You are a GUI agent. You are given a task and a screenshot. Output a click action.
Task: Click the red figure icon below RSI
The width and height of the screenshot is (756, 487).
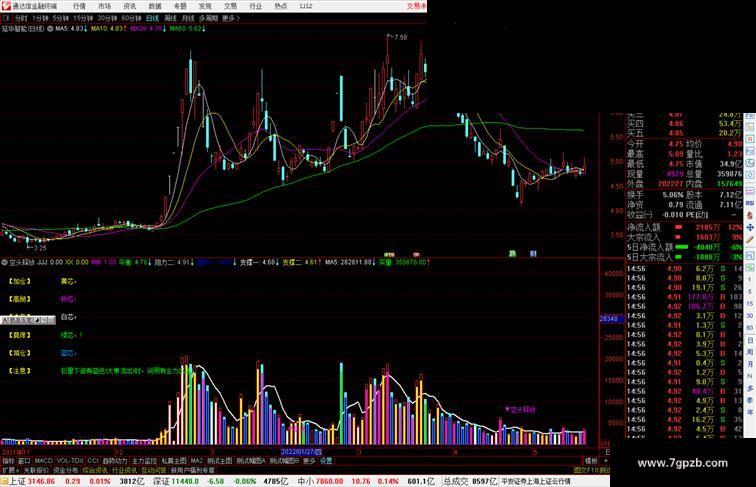coord(750,216)
